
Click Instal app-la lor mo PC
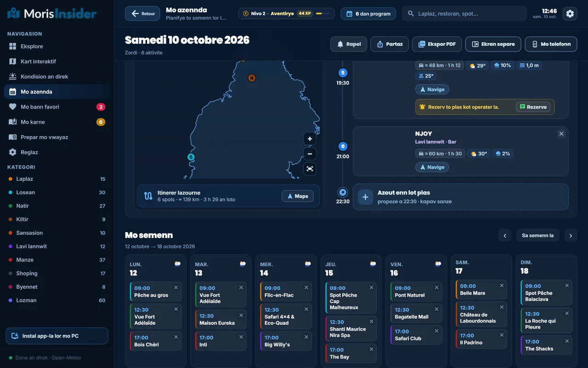57,336
